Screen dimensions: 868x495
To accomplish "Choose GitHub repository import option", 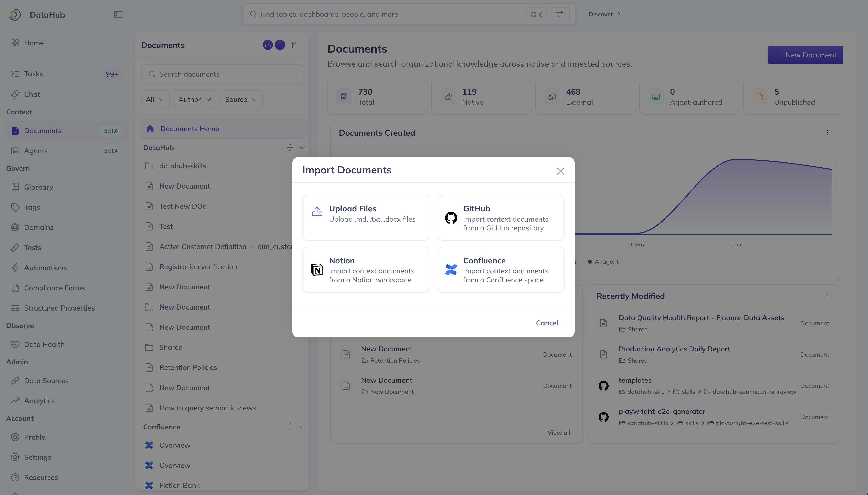I will coord(500,218).
